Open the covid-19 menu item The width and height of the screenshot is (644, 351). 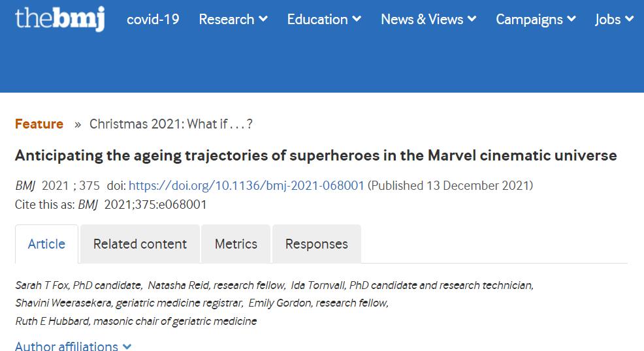[153, 20]
